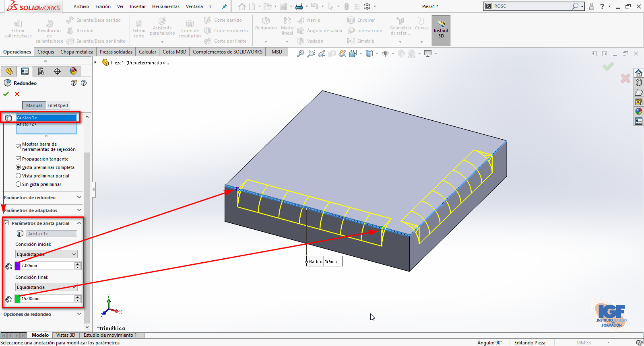The height and width of the screenshot is (346, 644).
Task: Disable Parámetros de arista parcial checkbox
Action: point(6,223)
